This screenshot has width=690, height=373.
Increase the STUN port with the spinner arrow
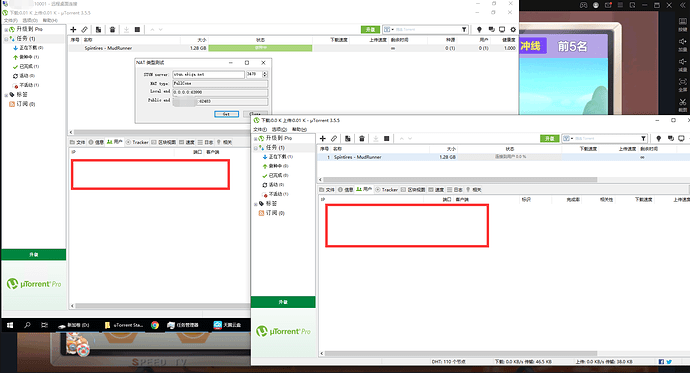(265, 73)
